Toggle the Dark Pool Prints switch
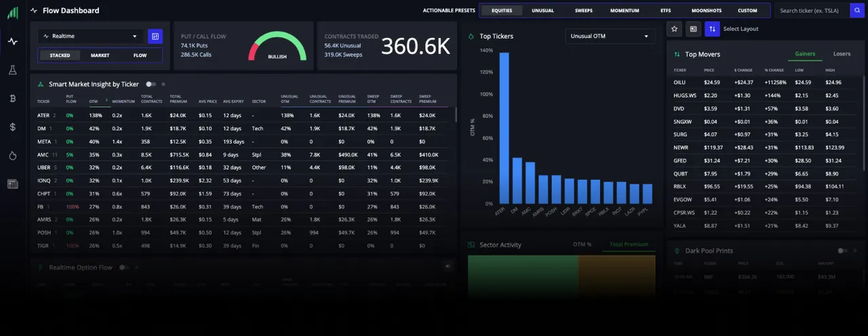The height and width of the screenshot is (336, 868). click(842, 251)
